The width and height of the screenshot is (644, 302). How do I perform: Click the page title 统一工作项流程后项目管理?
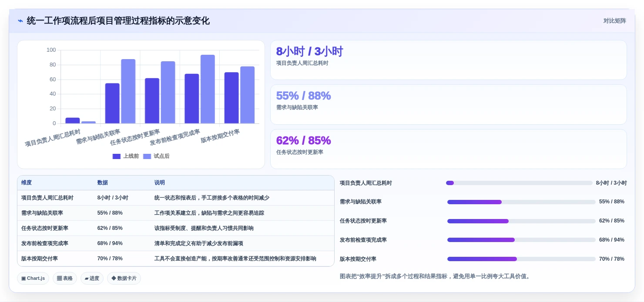(118, 21)
